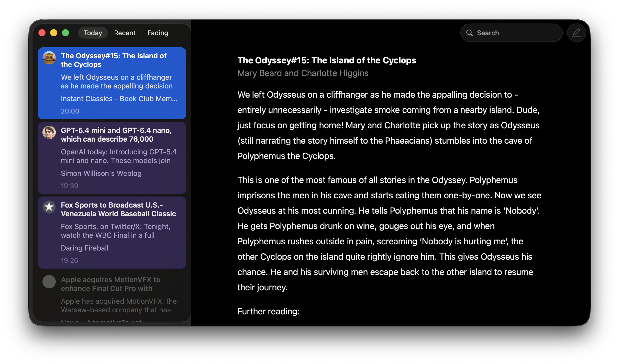Switch to the Fading tab

click(x=158, y=33)
